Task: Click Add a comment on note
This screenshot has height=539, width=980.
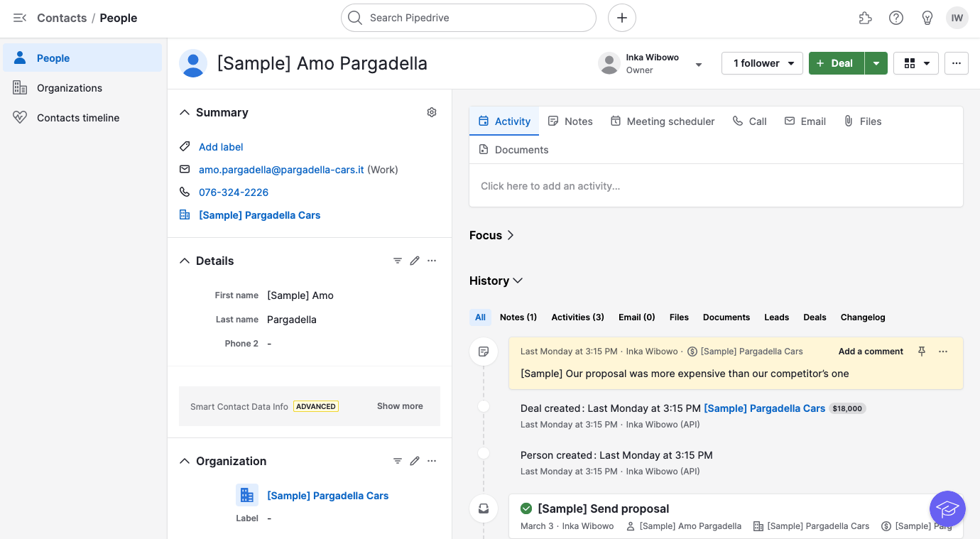Action: 871,352
